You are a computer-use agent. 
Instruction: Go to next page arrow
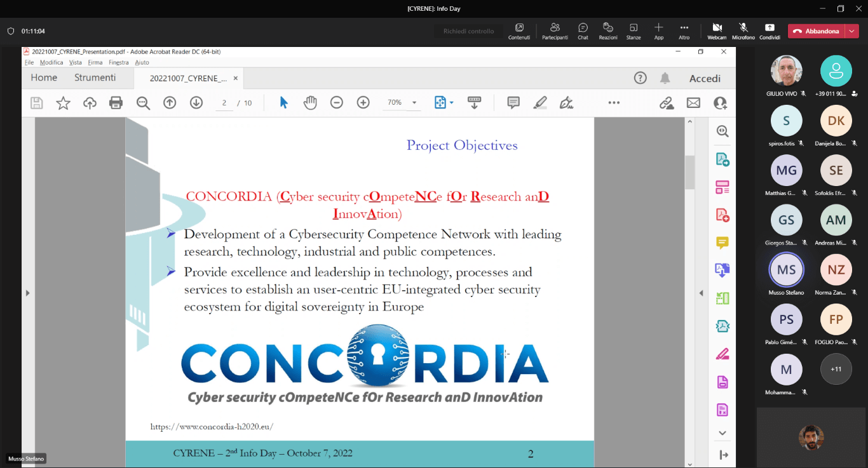196,103
